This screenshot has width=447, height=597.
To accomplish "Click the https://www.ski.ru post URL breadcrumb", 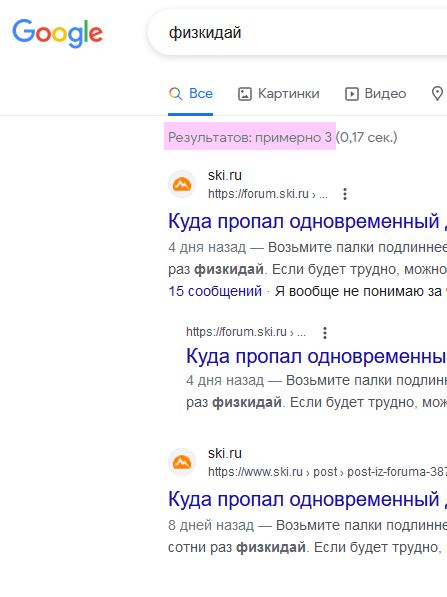I will (327, 472).
